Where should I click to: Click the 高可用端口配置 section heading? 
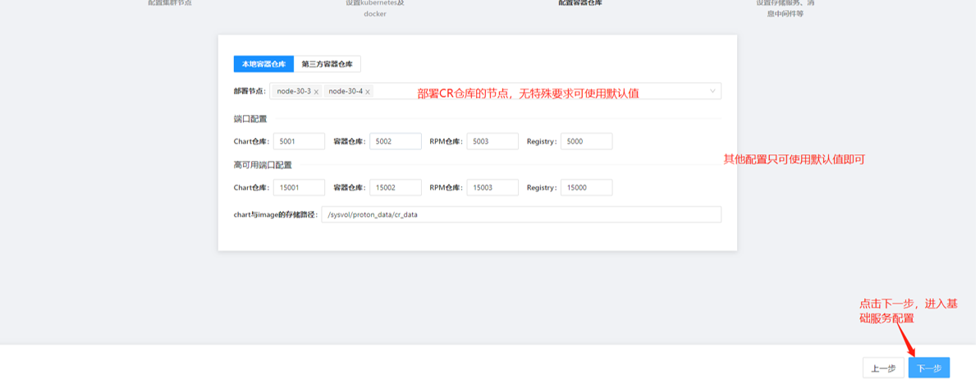[263, 166]
